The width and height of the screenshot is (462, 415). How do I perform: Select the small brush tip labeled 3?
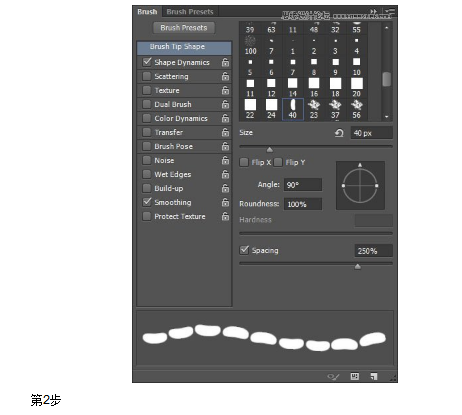click(335, 46)
